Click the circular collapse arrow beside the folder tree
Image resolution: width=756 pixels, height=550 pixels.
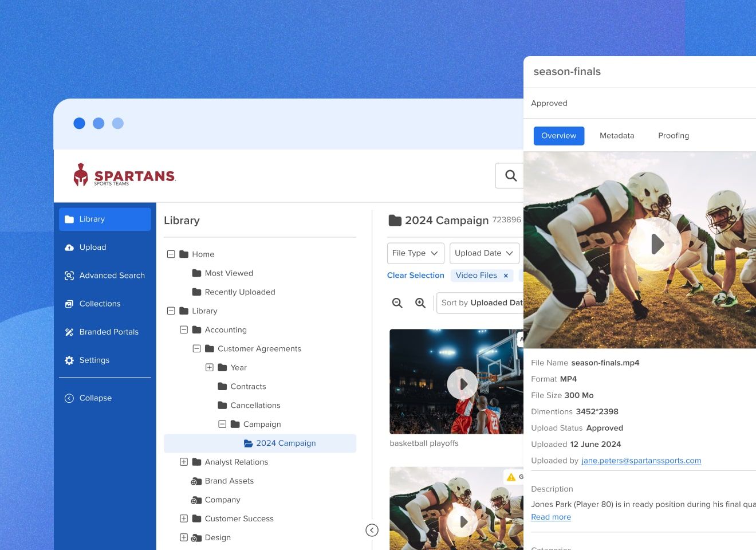point(372,531)
